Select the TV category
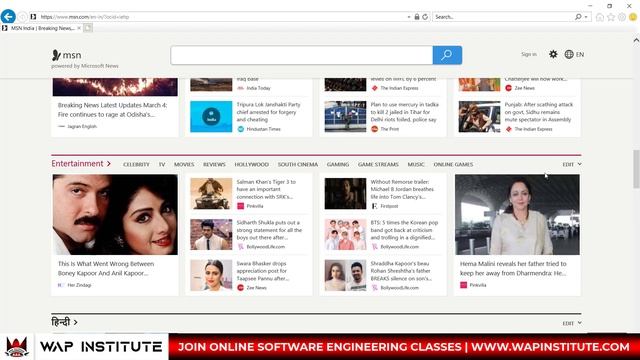The height and width of the screenshot is (360, 640). (x=162, y=164)
